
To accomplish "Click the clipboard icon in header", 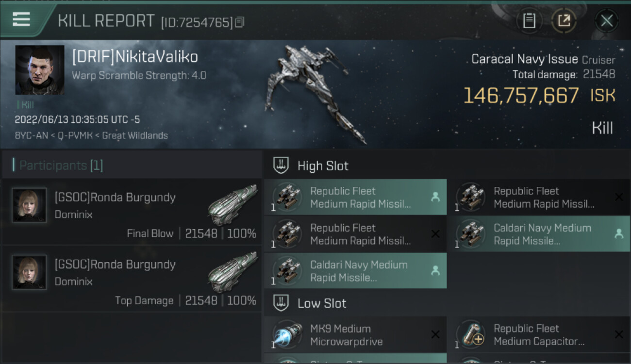I will (529, 21).
